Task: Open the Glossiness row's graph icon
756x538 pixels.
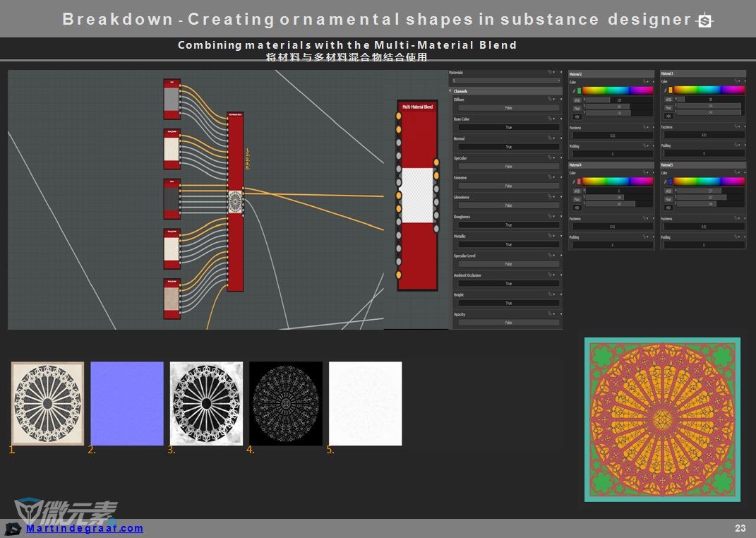Action: (x=550, y=197)
